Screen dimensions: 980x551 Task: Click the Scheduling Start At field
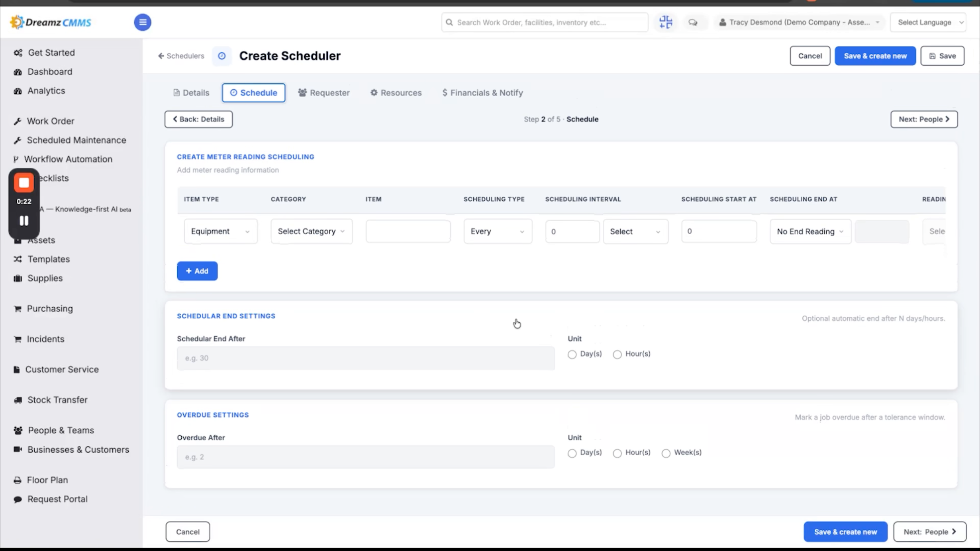tap(719, 231)
